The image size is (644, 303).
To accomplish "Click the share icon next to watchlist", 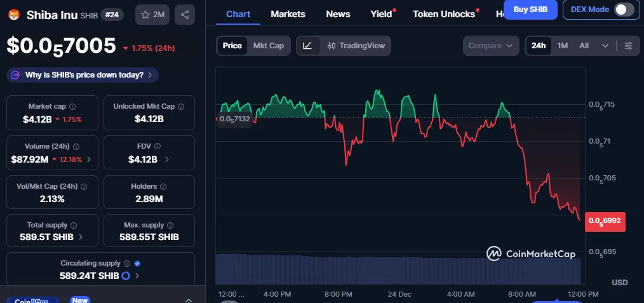I will click(x=184, y=15).
